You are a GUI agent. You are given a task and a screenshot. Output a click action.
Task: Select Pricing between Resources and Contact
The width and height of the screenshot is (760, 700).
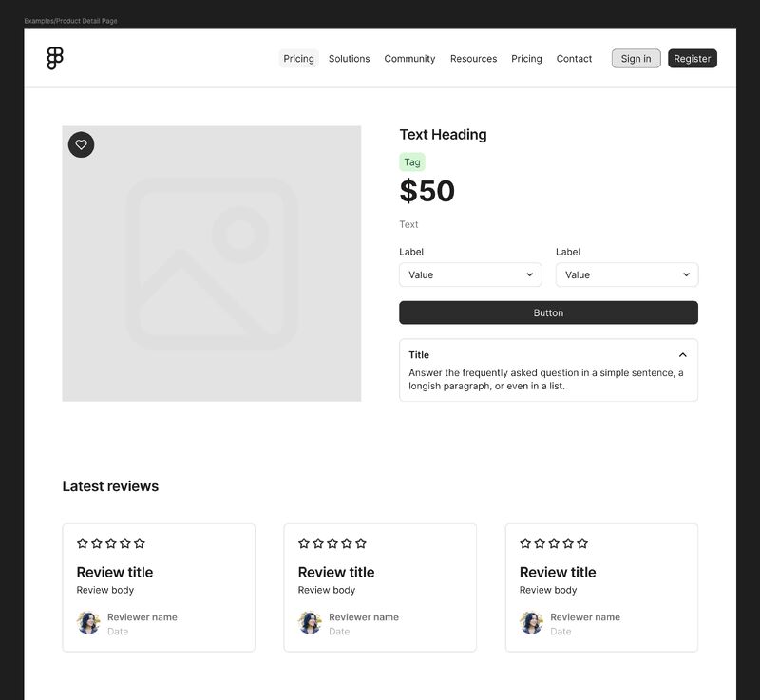click(x=526, y=59)
